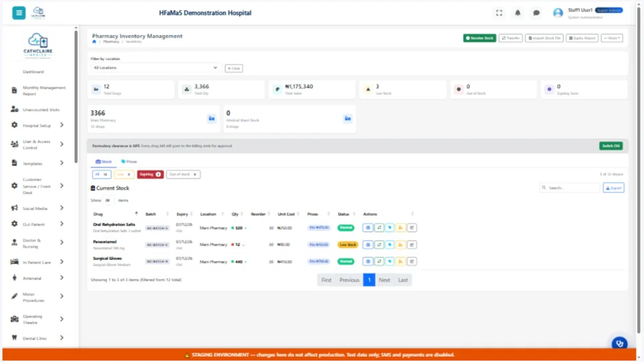Open the Expiry Report
The image size is (644, 362).
[582, 38]
